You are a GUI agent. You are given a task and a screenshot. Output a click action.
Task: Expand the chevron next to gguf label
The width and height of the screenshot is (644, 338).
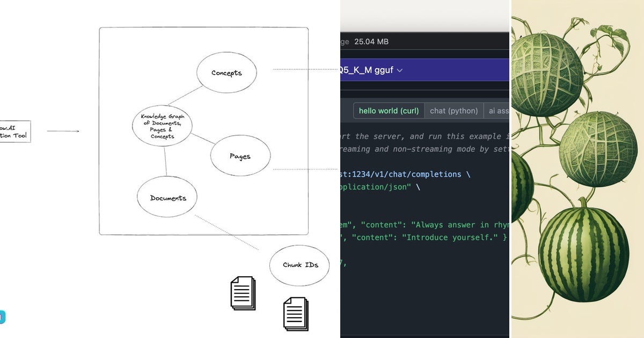pyautogui.click(x=399, y=70)
